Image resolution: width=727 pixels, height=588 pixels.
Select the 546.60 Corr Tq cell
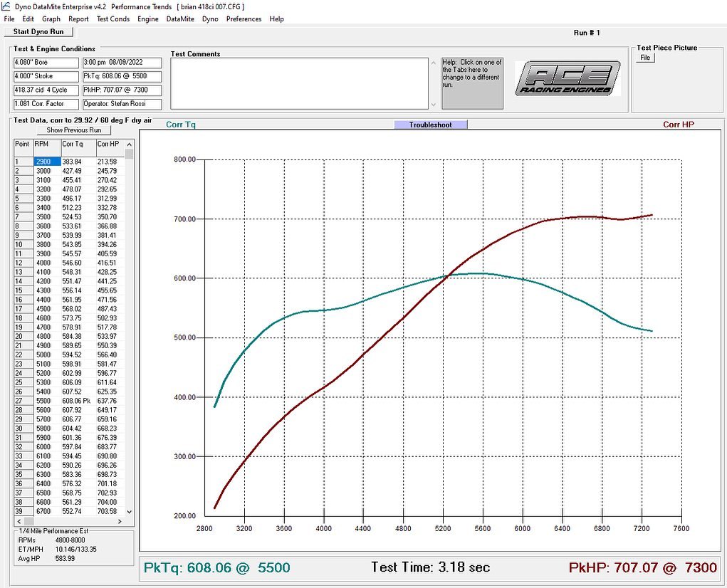click(79, 263)
